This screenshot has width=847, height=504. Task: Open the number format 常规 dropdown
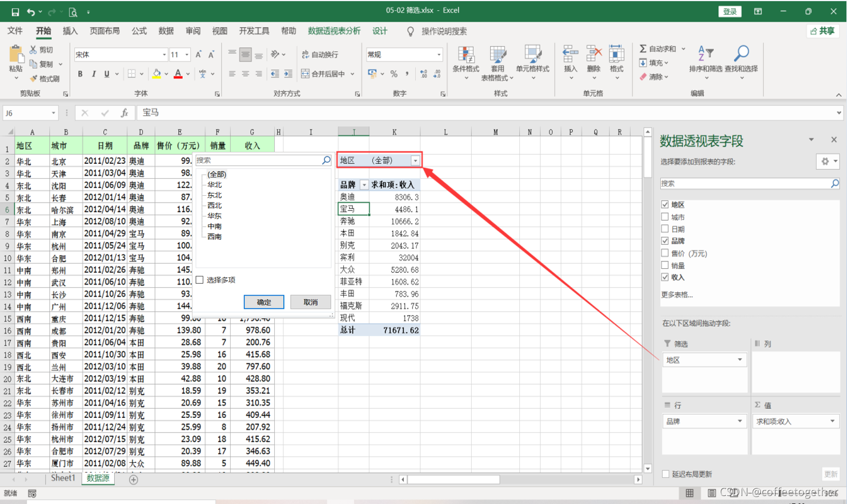(439, 55)
